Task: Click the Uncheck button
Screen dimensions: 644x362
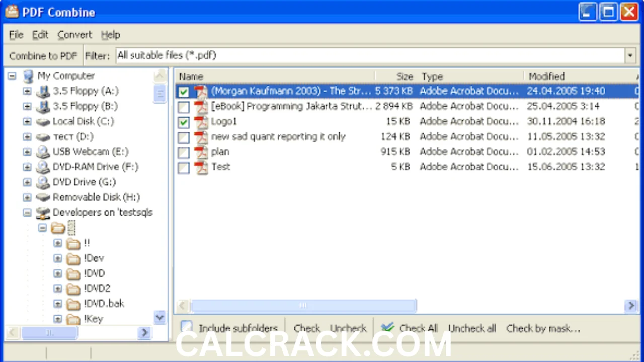Action: pos(348,328)
